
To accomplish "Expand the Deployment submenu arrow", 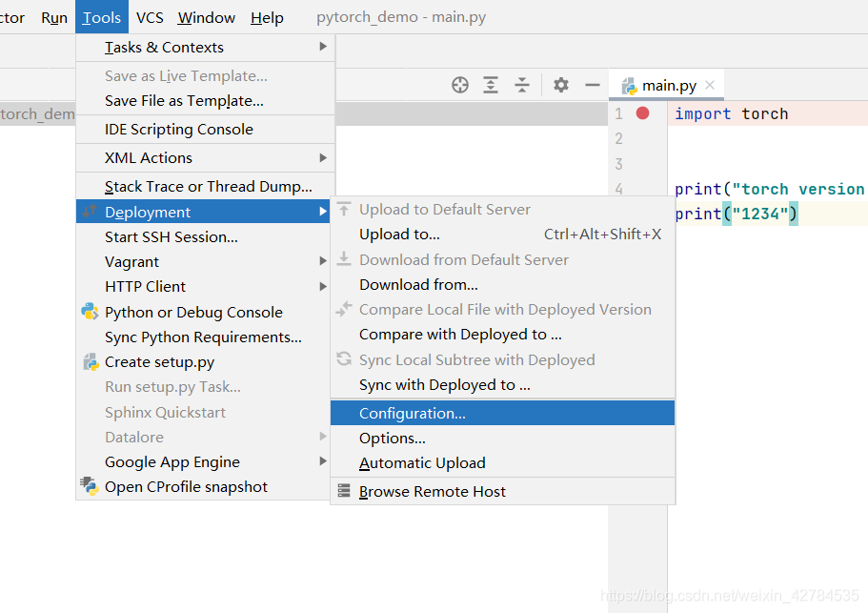I will pos(323,212).
